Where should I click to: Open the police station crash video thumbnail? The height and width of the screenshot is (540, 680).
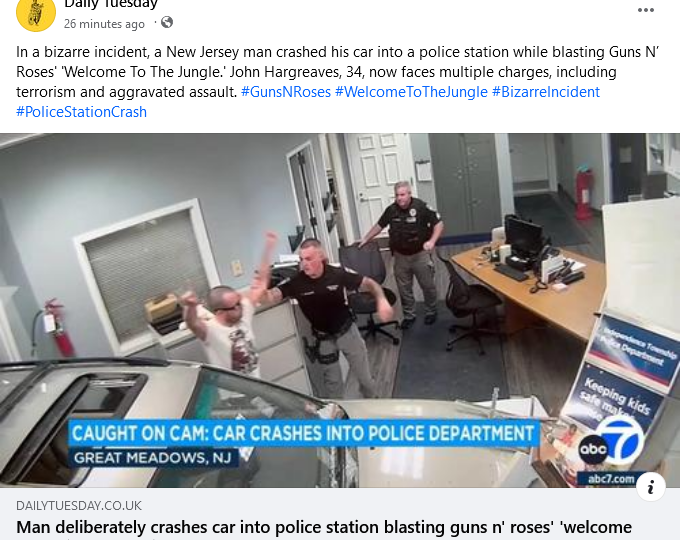[x=340, y=311]
